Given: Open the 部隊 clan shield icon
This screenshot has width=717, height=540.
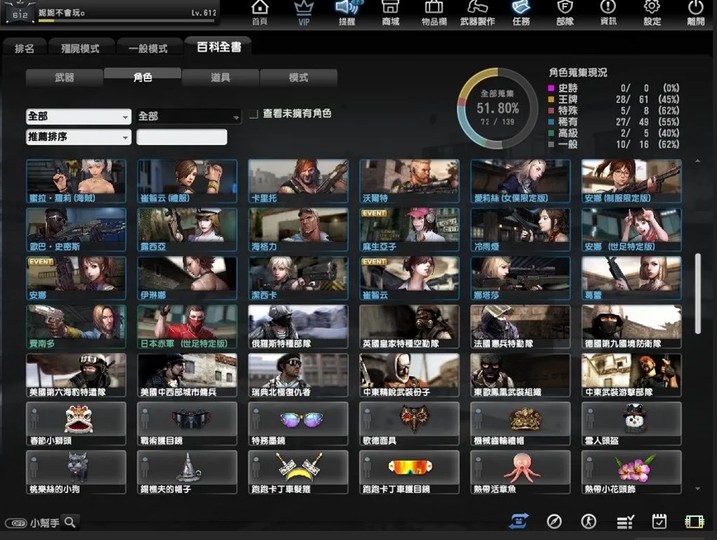Looking at the screenshot, I should [x=565, y=13].
